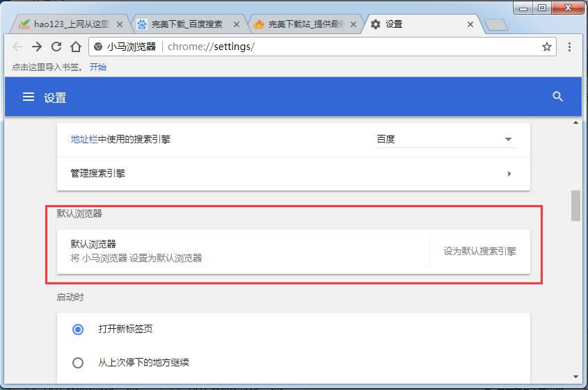
Task: Click the 地址栏 link
Action: (84, 139)
